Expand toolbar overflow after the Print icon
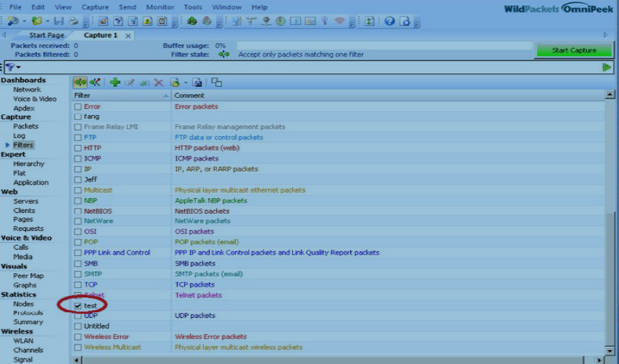The height and width of the screenshot is (364, 619). point(86,24)
